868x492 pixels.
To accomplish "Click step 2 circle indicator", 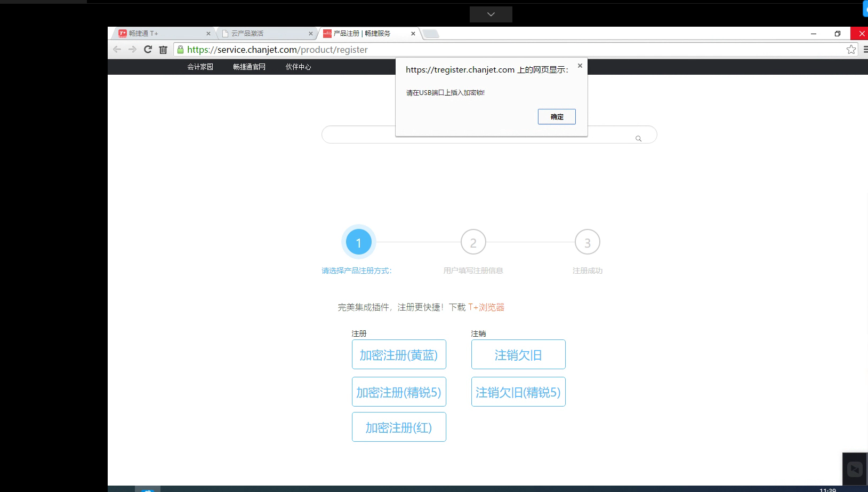I will coord(473,242).
